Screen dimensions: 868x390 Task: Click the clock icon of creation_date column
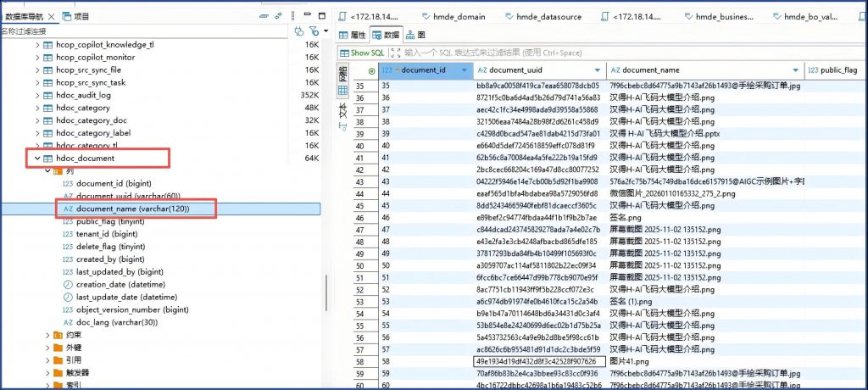tap(68, 285)
